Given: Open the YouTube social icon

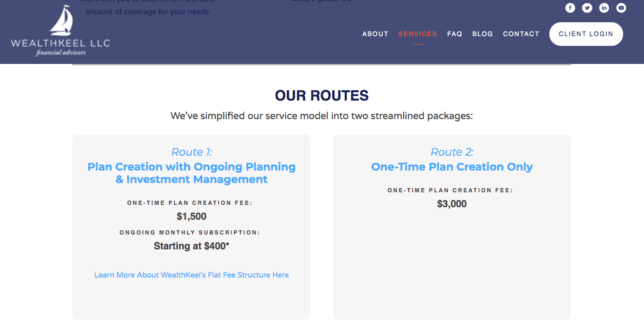Looking at the screenshot, I should 621,8.
